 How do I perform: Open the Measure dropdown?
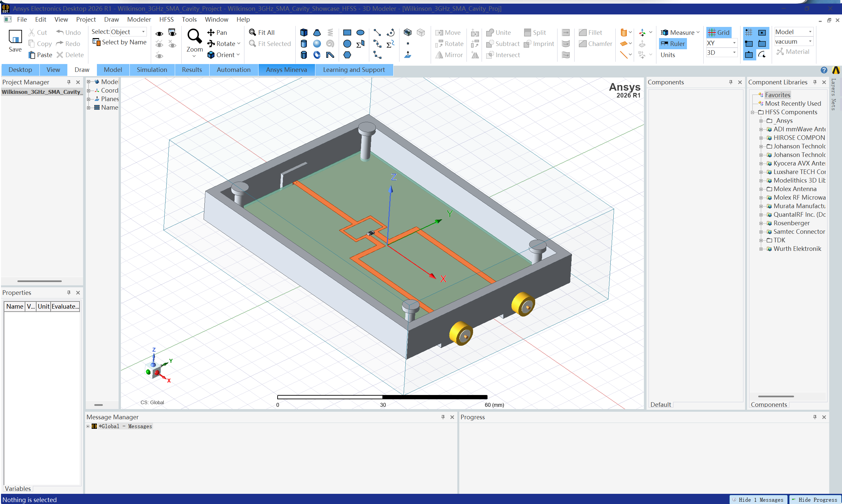click(680, 33)
